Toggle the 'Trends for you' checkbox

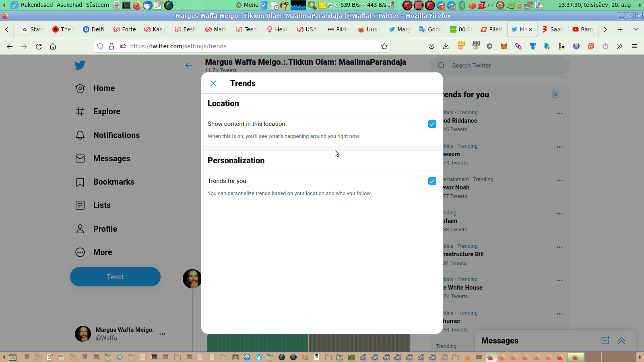click(432, 181)
